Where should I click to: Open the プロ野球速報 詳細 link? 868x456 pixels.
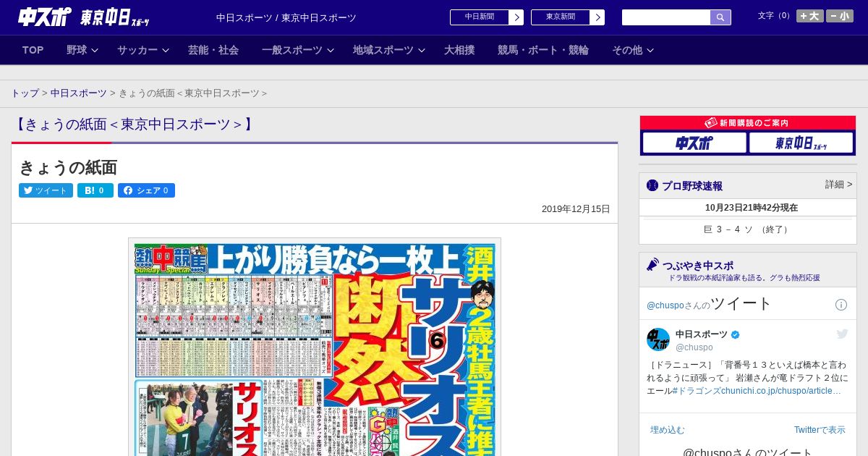pyautogui.click(x=838, y=185)
